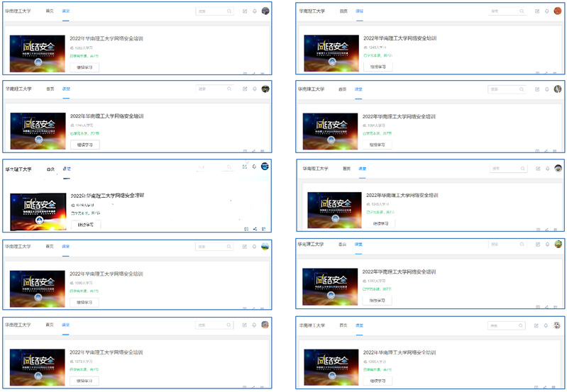The image size is (567, 392).
Task: Click the bell icon in the third-row right panel
Action: (547, 169)
